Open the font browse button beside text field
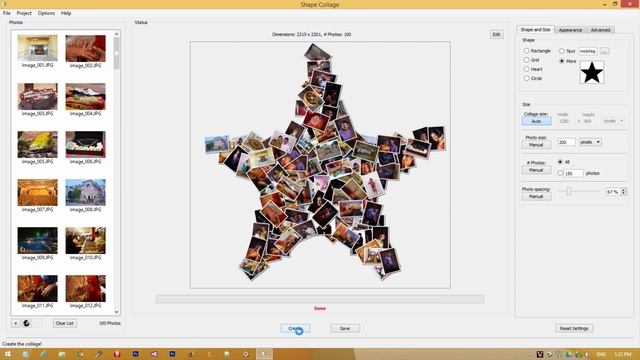Screen dimensions: 640x360 click(x=604, y=51)
